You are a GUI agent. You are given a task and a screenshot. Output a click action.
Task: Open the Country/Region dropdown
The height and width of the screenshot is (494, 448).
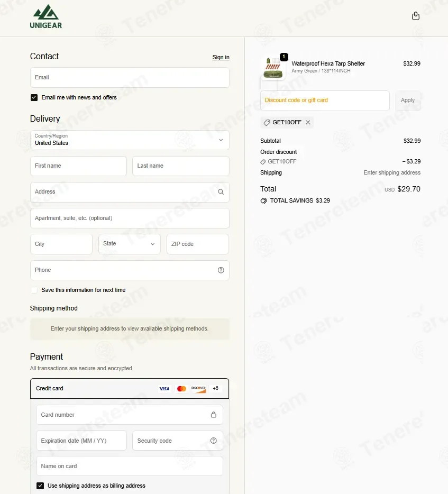130,140
